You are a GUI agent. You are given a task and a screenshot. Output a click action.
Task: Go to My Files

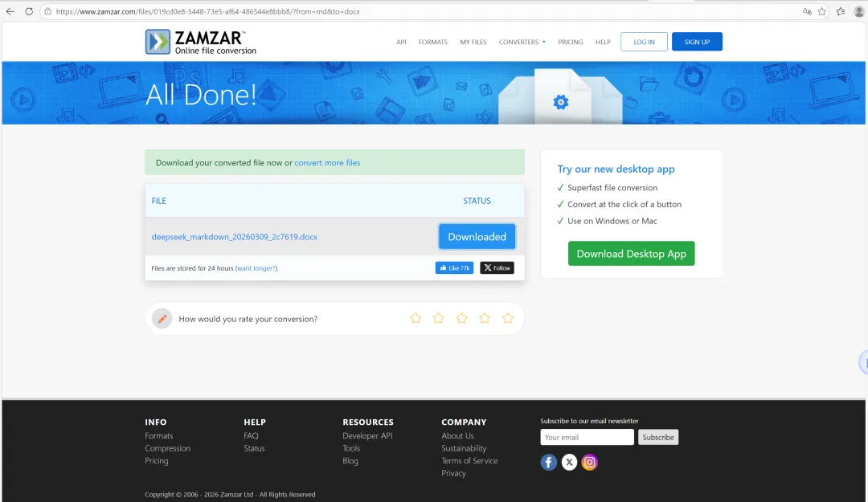473,42
